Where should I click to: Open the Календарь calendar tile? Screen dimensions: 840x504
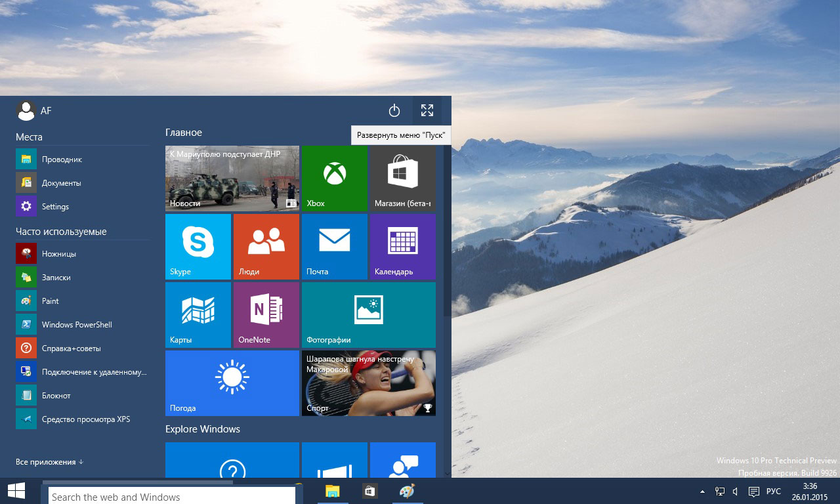pos(402,247)
